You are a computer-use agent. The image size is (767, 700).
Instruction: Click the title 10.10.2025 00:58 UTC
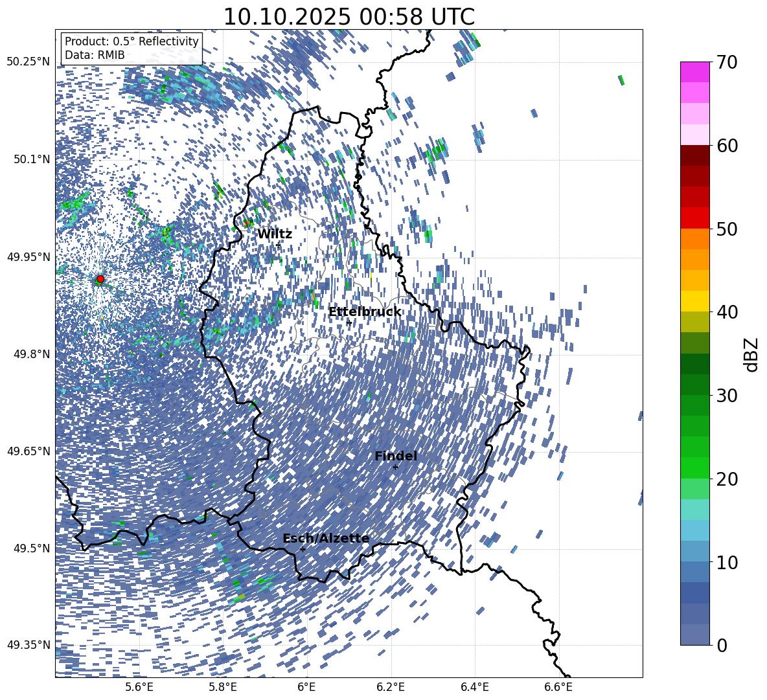coord(349,17)
